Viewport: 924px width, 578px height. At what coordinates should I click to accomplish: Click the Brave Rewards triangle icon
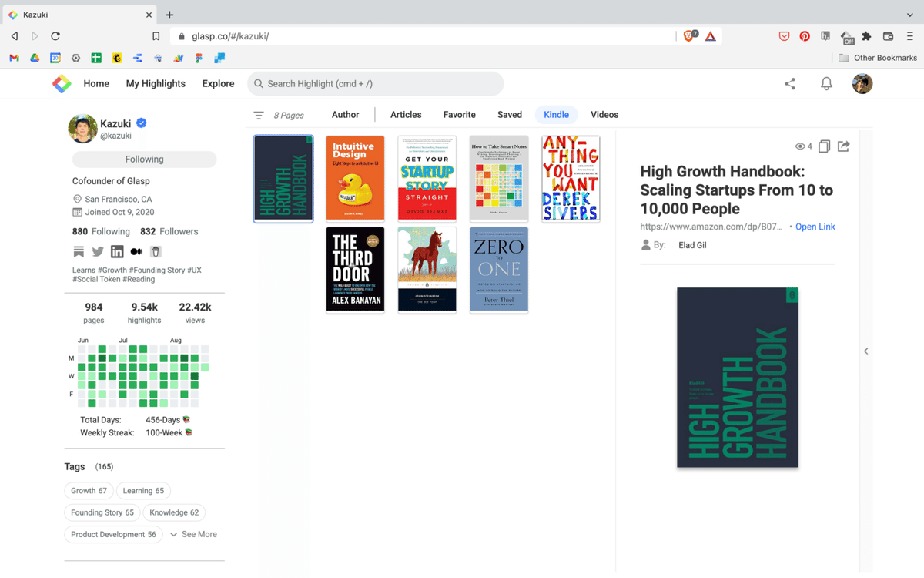tap(710, 36)
